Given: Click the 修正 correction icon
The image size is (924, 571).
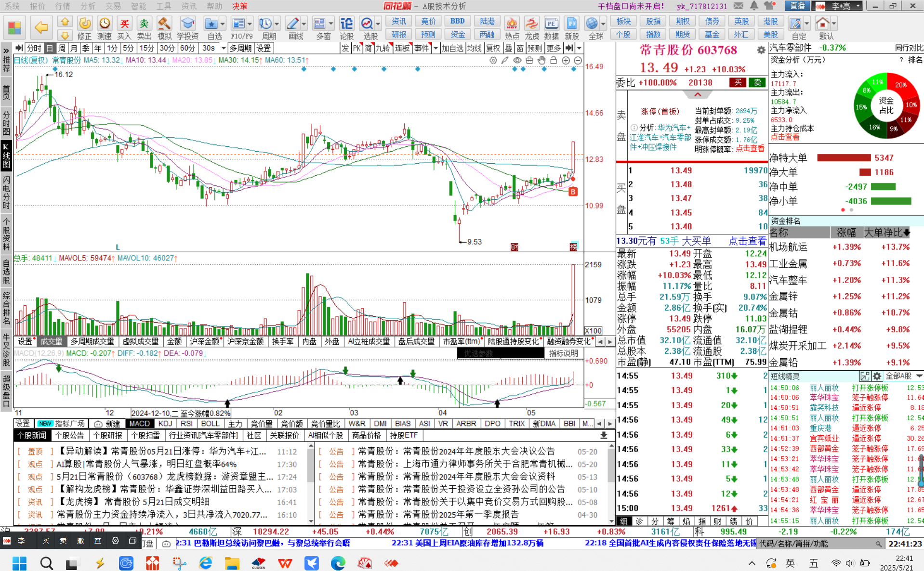Looking at the screenshot, I should (x=85, y=28).
